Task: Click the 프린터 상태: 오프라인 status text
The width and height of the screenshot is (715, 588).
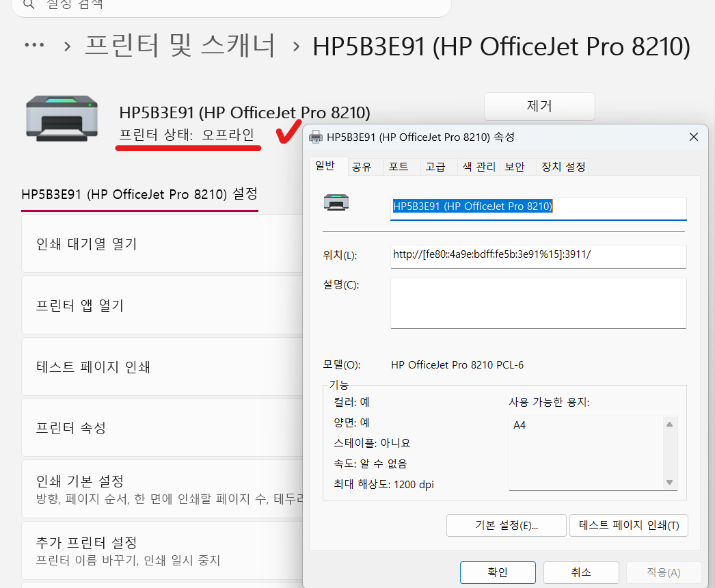Action: [x=187, y=135]
